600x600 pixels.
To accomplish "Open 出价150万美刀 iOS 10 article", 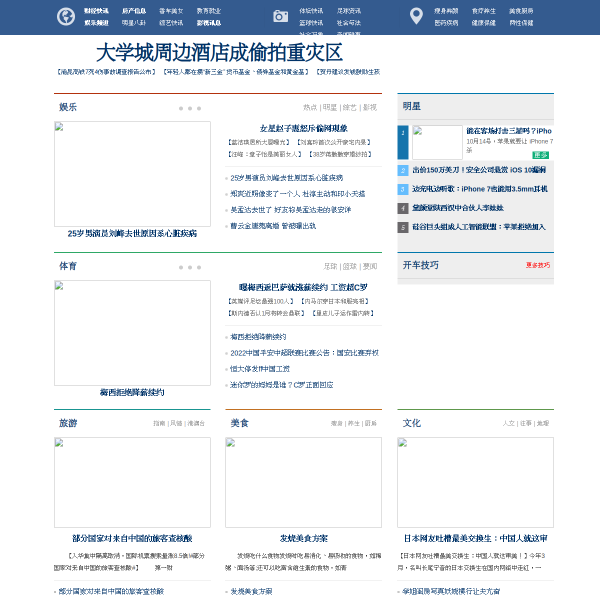I will click(479, 170).
